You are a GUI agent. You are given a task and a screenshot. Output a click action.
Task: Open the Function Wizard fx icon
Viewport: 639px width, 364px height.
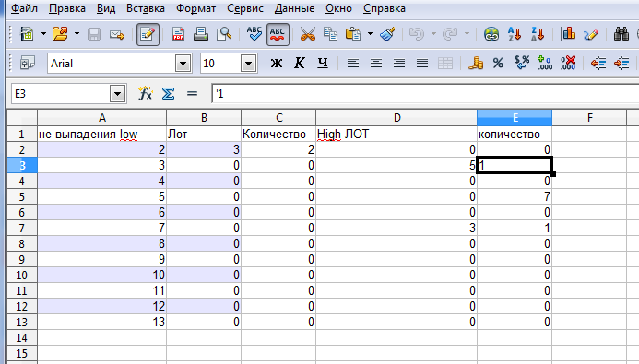[145, 94]
